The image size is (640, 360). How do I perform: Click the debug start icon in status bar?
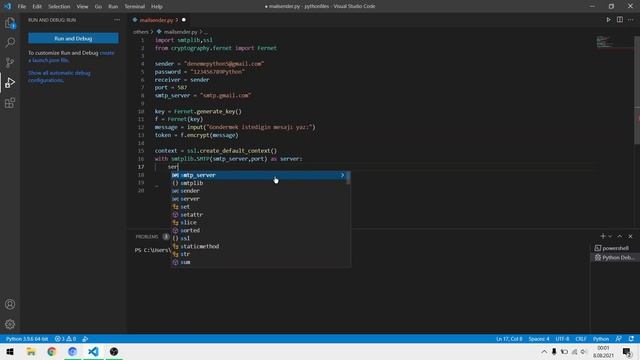tap(85, 339)
